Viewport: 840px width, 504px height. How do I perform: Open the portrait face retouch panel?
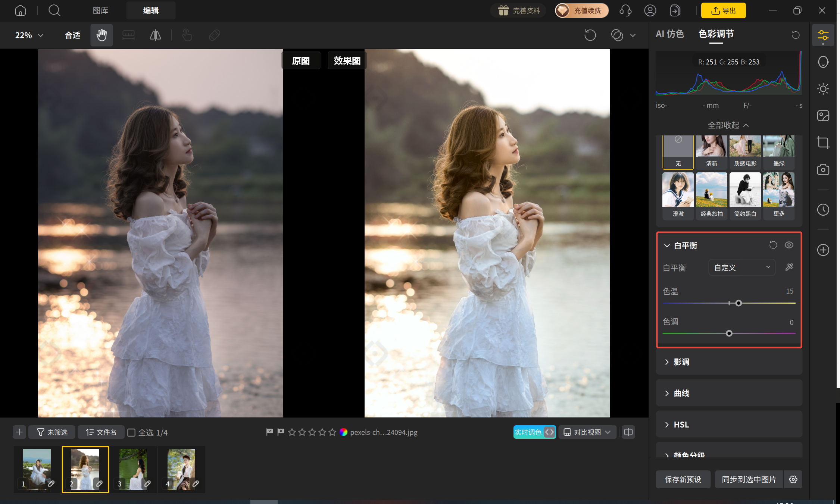[x=823, y=62]
